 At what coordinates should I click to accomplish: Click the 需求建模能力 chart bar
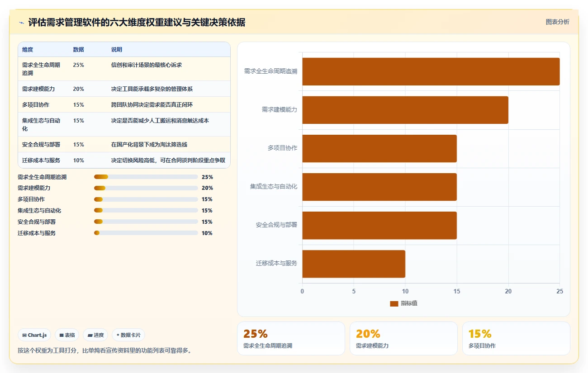(405, 110)
